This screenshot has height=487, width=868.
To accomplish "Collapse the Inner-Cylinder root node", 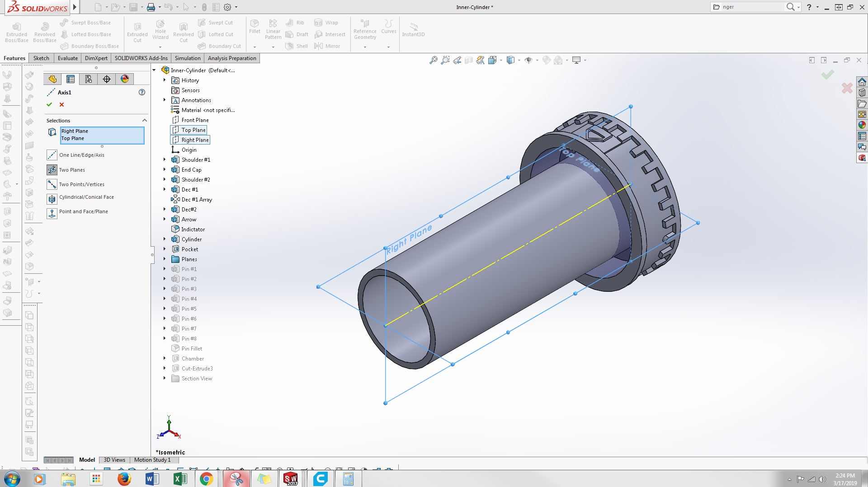I will coord(154,70).
